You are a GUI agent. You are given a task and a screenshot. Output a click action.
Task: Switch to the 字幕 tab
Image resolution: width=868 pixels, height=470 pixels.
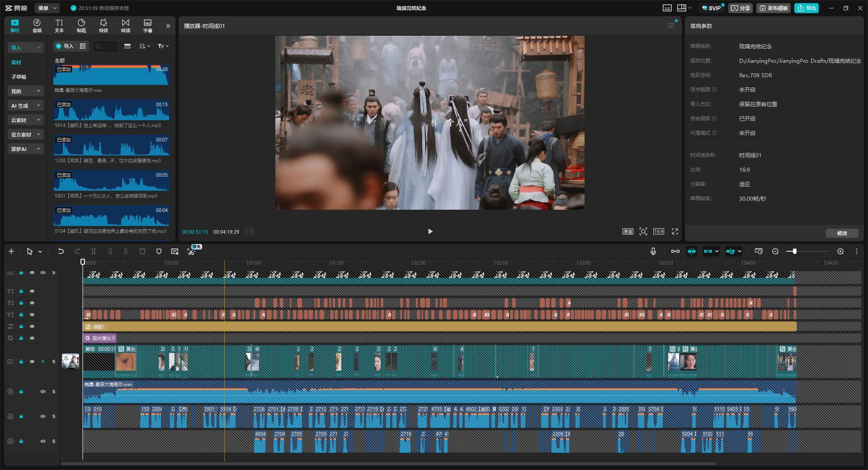click(148, 26)
